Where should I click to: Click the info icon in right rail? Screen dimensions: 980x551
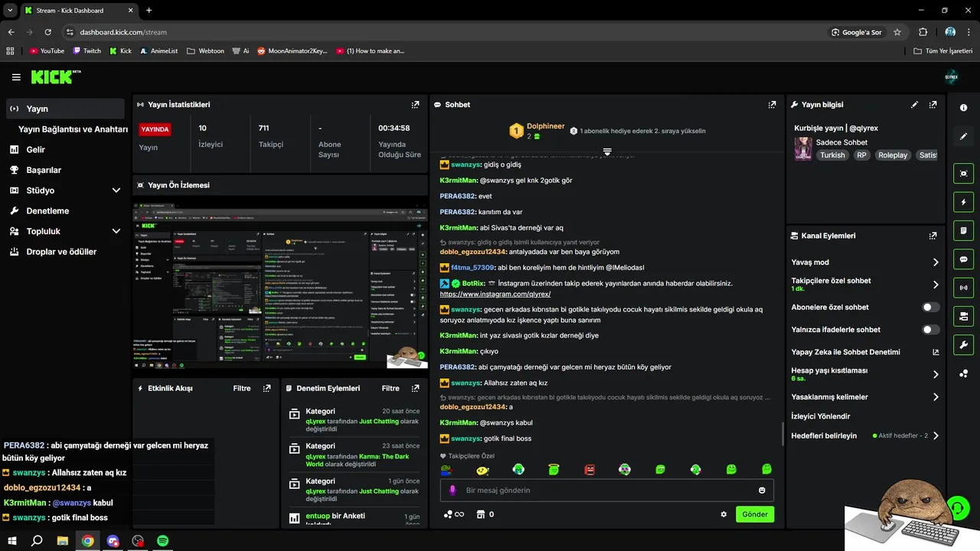(963, 108)
